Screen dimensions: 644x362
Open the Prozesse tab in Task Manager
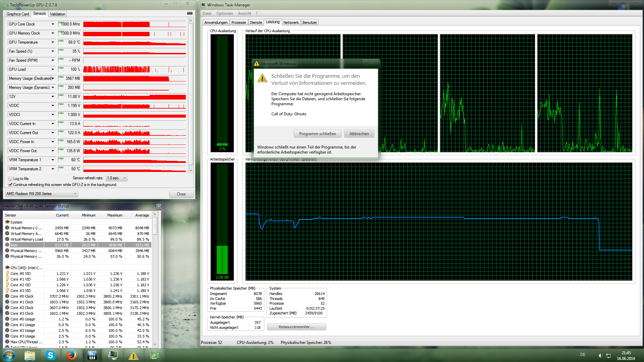(238, 22)
